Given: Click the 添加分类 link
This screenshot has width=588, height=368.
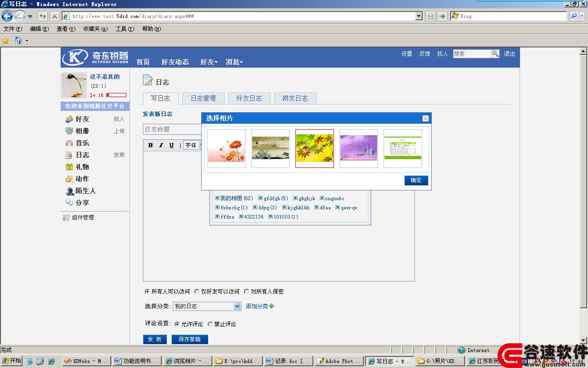Looking at the screenshot, I should (x=257, y=306).
